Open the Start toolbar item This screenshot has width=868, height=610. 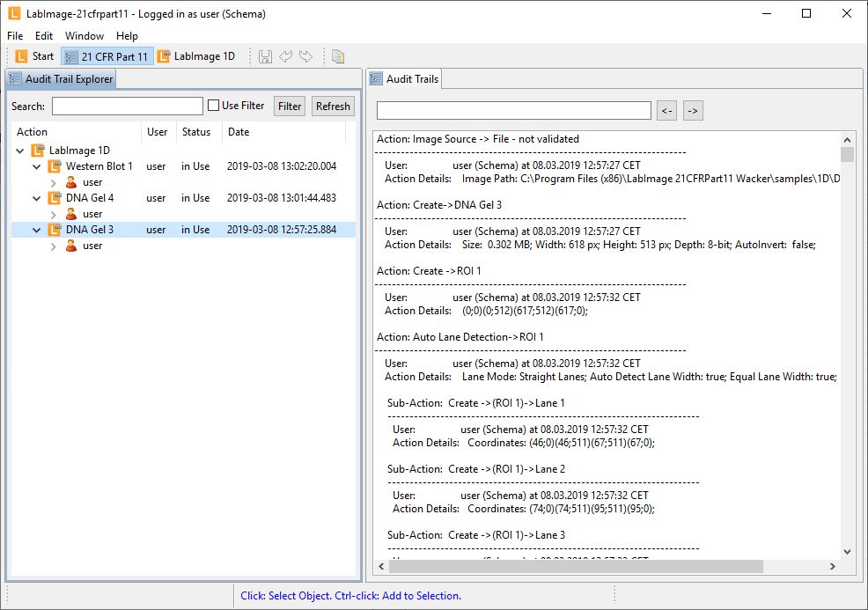[x=35, y=56]
